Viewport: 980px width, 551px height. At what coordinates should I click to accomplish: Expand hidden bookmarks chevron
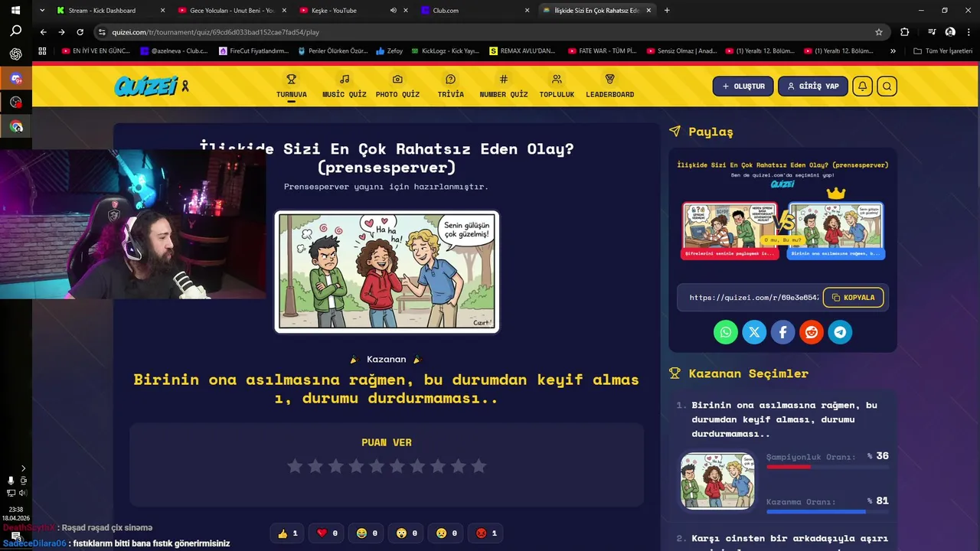[893, 51]
